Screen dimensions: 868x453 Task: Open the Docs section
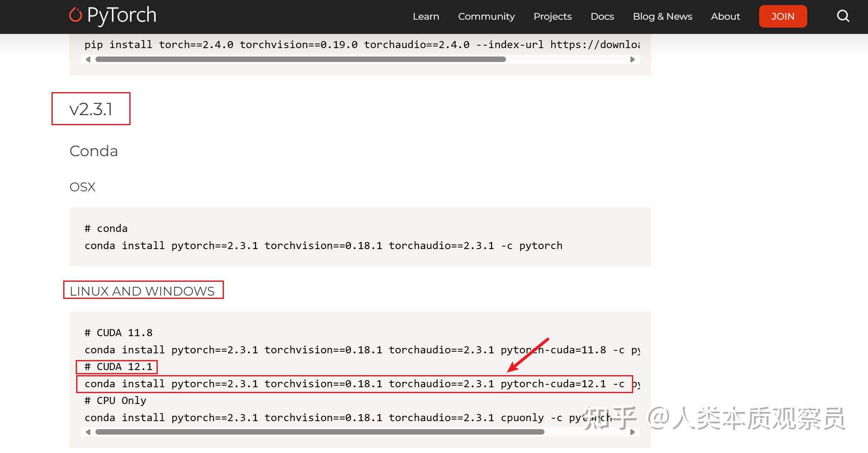click(x=602, y=16)
